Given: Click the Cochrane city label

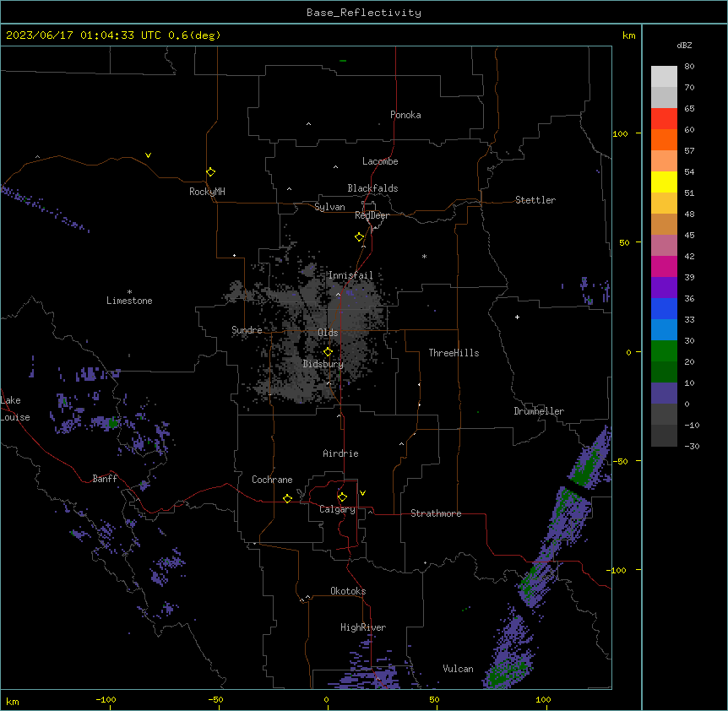Looking at the screenshot, I should click(x=272, y=480).
